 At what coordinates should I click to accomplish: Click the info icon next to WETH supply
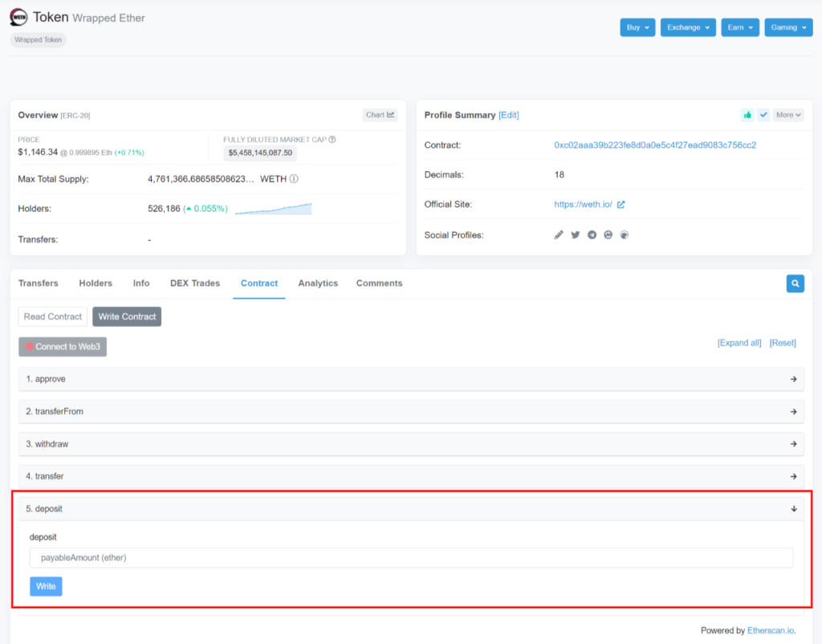pyautogui.click(x=294, y=179)
